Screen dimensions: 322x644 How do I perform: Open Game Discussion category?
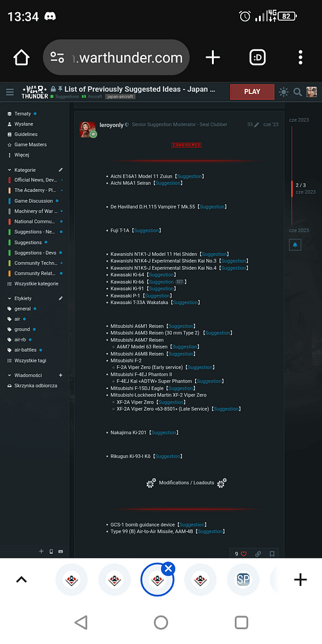click(33, 201)
